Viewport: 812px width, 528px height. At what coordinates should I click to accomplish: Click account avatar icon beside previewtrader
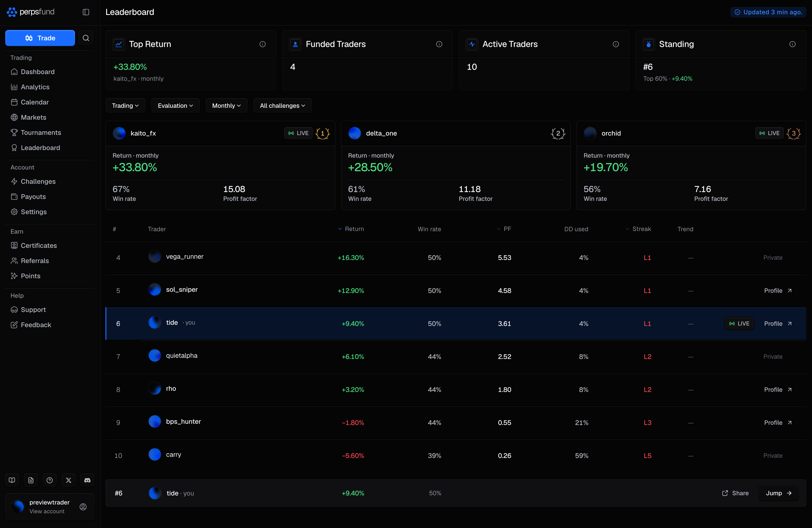click(x=83, y=506)
